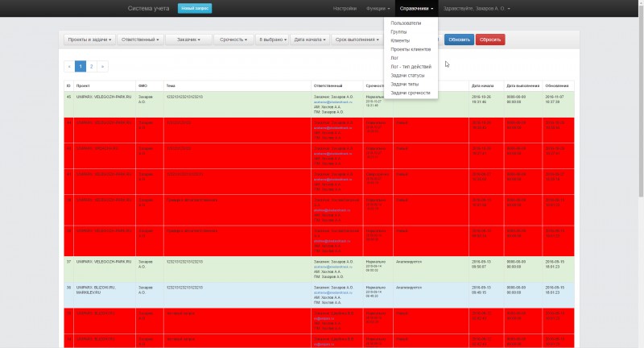644x348 pixels.
Task: Click Анализируется status in row 36
Action: (409, 288)
